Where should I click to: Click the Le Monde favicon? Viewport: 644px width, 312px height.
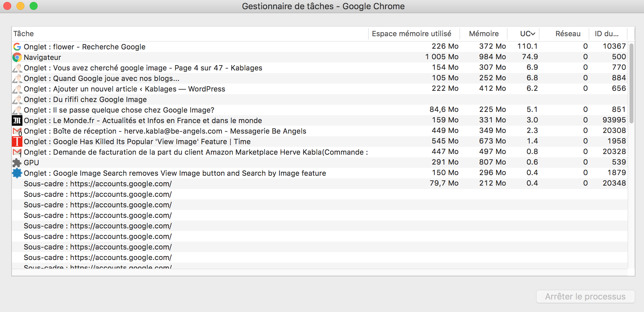click(17, 120)
